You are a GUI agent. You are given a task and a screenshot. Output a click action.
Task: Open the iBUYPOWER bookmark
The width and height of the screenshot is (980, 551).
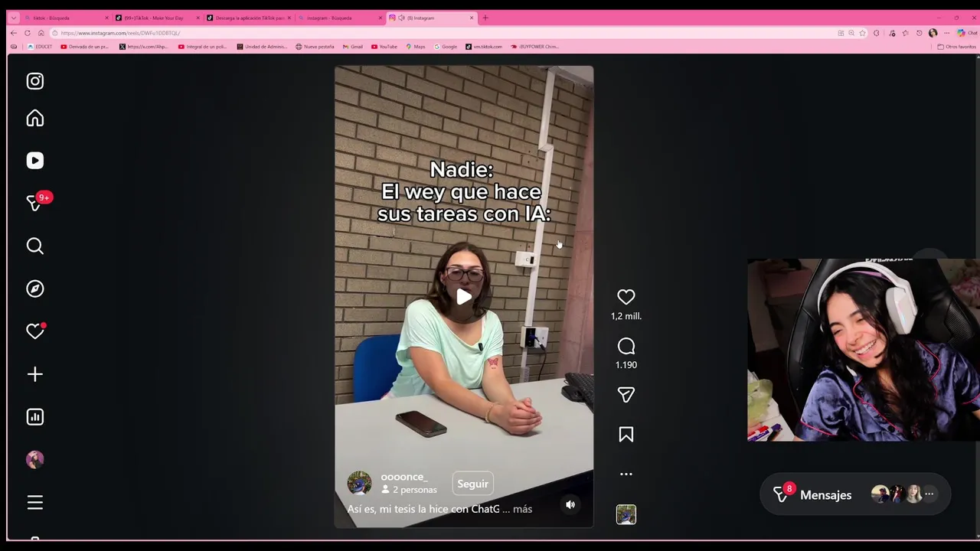click(x=534, y=47)
